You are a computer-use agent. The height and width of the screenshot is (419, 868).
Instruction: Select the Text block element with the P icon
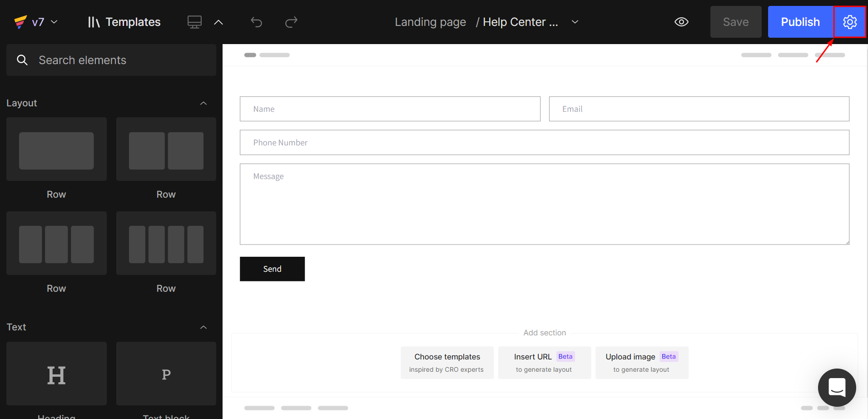(x=166, y=374)
